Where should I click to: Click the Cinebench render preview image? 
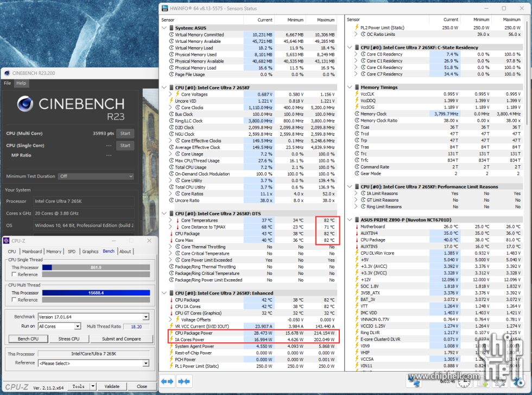point(151,161)
